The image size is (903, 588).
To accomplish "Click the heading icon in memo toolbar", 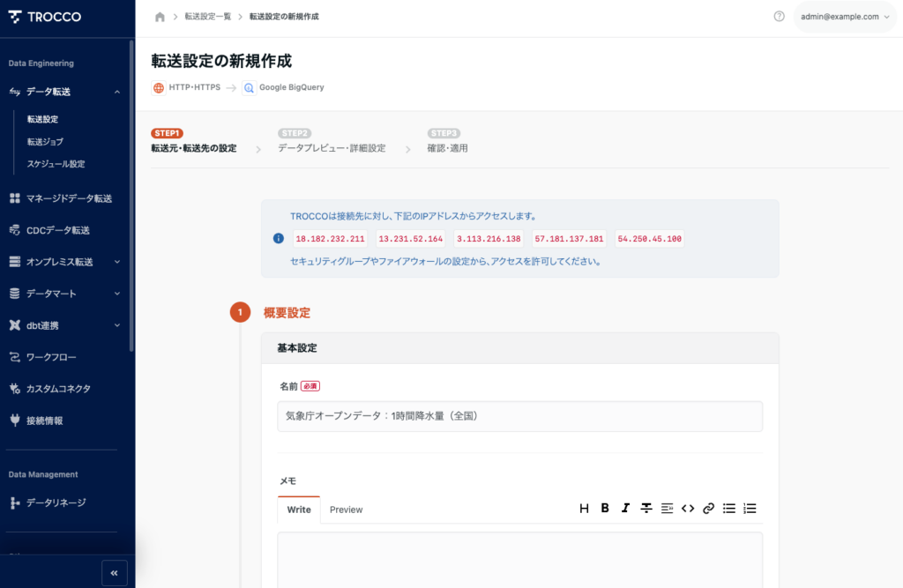I will [x=584, y=509].
